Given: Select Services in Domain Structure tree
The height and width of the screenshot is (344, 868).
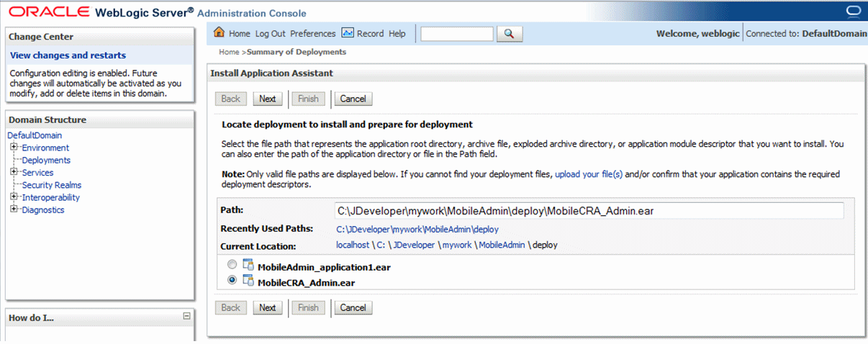Looking at the screenshot, I should 37,172.
